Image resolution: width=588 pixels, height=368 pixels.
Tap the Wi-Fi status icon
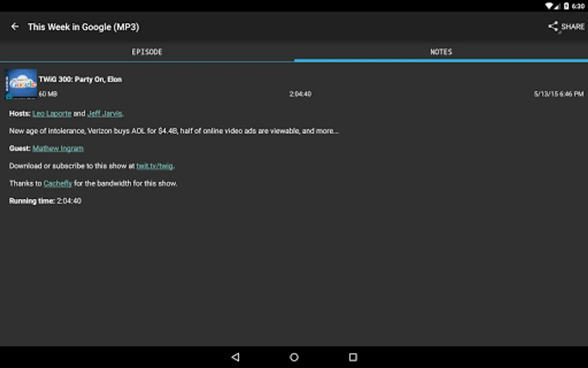pyautogui.click(x=550, y=6)
